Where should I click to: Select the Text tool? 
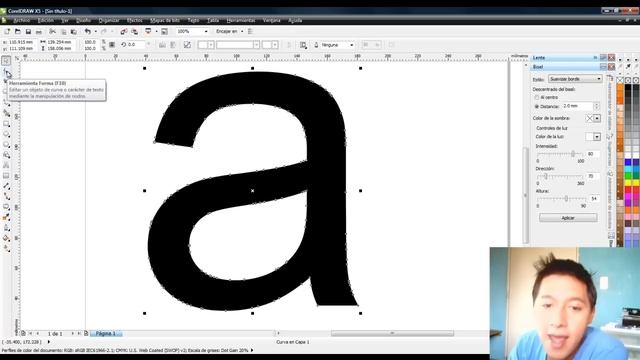click(6, 165)
